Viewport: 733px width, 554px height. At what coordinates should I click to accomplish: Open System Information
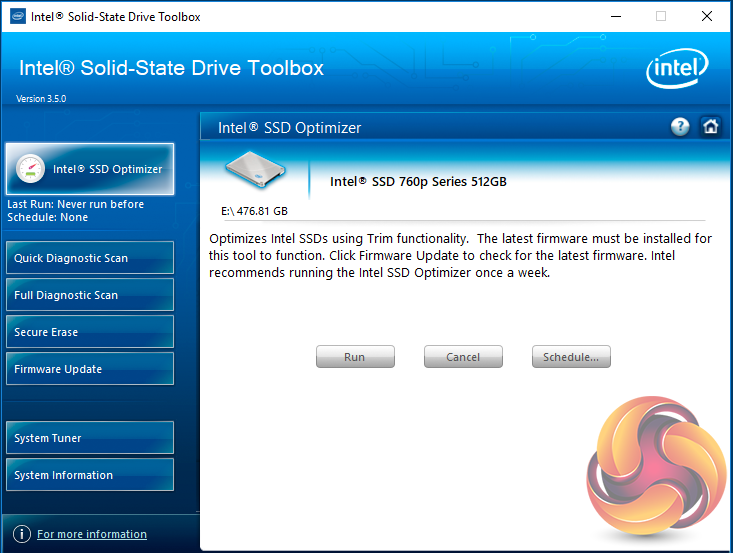90,475
